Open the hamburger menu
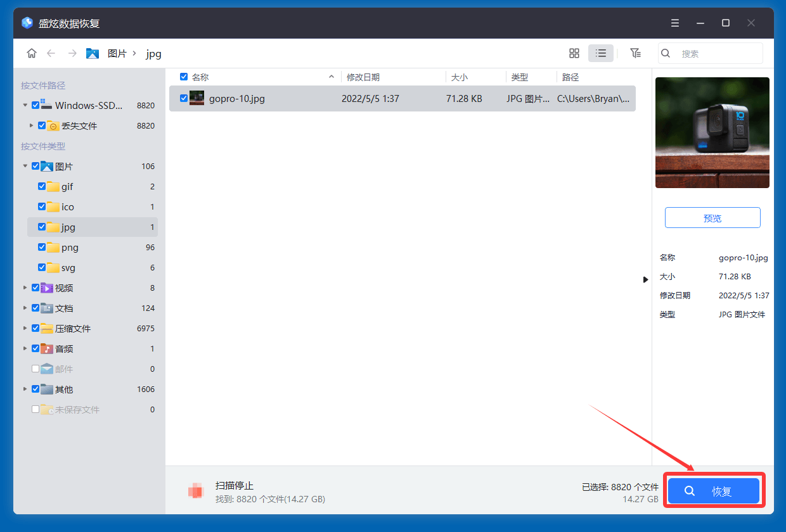The width and height of the screenshot is (786, 532). 674,23
